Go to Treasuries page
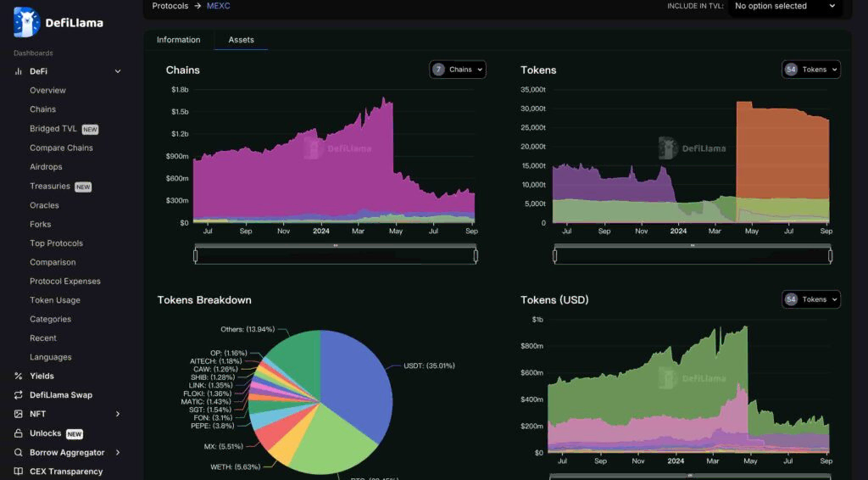This screenshot has height=480, width=868. click(x=50, y=186)
